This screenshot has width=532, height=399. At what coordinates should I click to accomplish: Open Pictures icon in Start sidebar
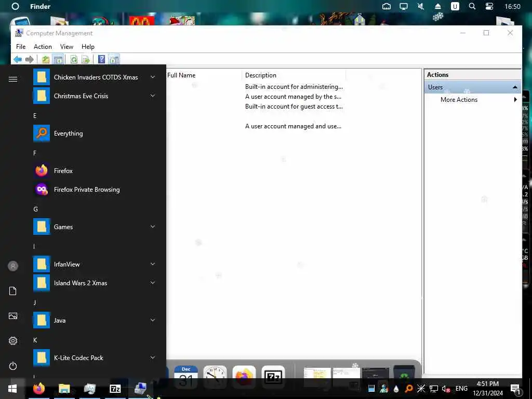[x=13, y=316]
